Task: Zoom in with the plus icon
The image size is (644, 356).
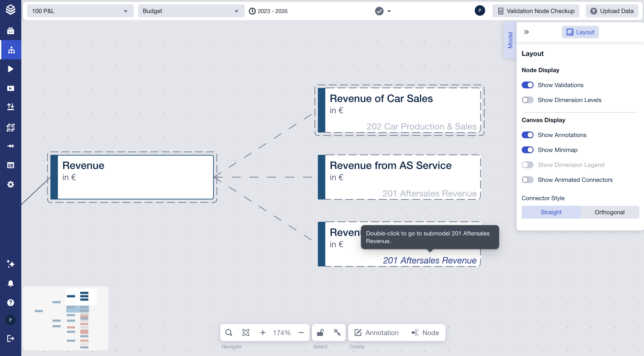Action: point(263,333)
